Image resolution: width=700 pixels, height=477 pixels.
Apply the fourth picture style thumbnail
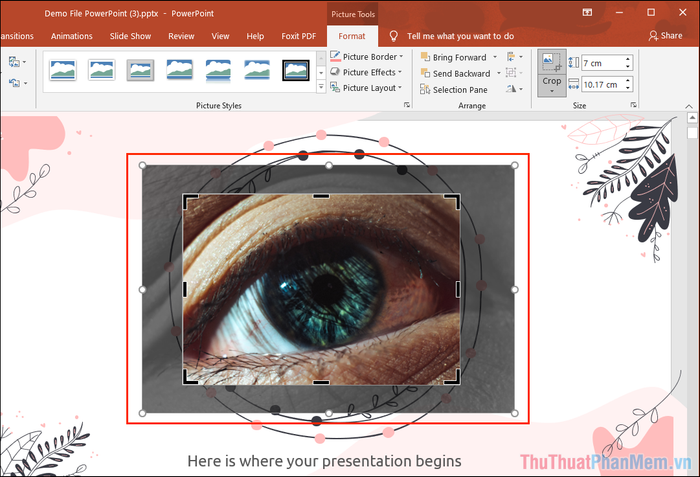click(x=179, y=70)
